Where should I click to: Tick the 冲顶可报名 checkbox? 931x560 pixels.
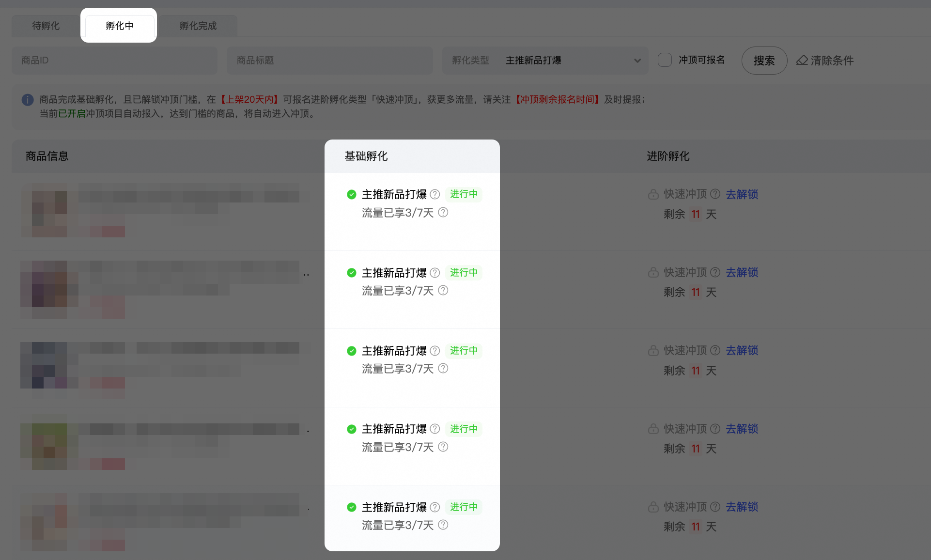point(665,60)
